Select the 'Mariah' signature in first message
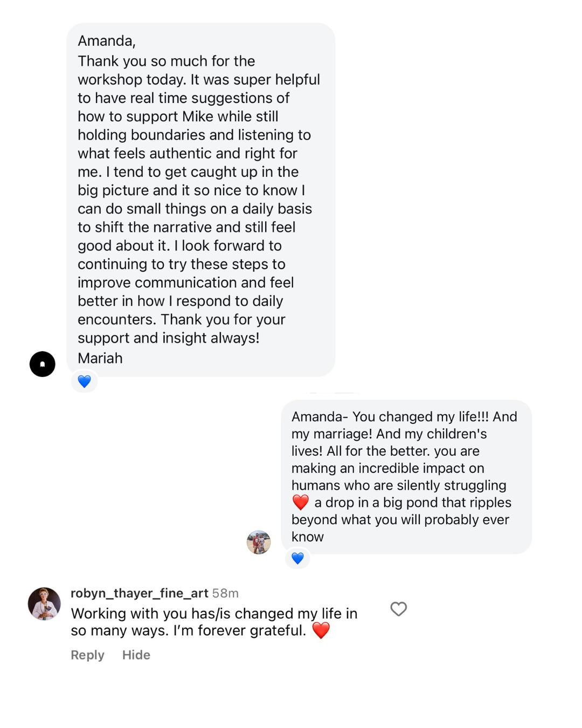The image size is (582, 728). (x=100, y=358)
